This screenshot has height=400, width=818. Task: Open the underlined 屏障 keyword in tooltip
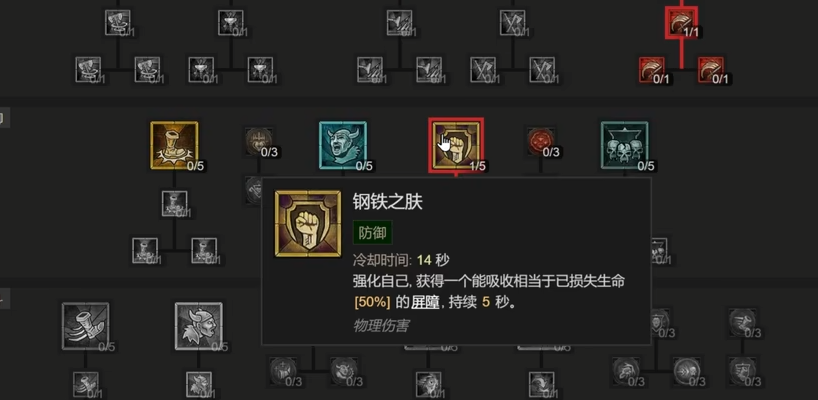tap(425, 302)
